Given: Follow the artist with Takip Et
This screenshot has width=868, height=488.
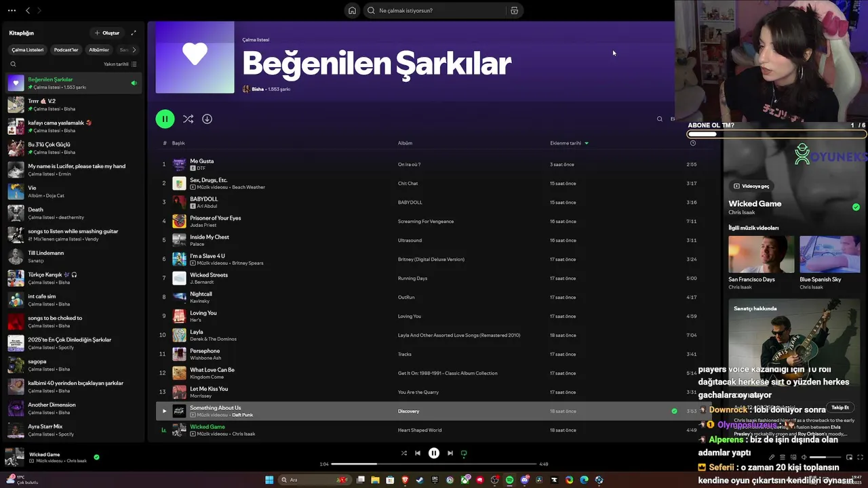Looking at the screenshot, I should coord(840,407).
